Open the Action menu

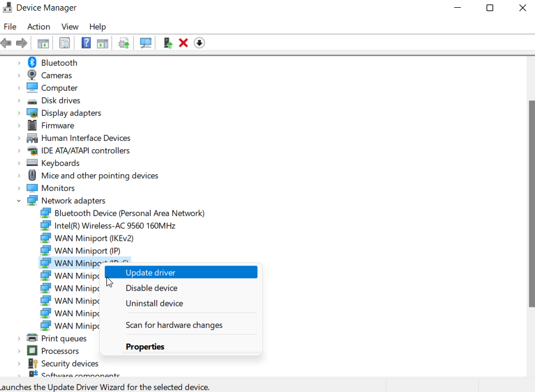click(38, 27)
